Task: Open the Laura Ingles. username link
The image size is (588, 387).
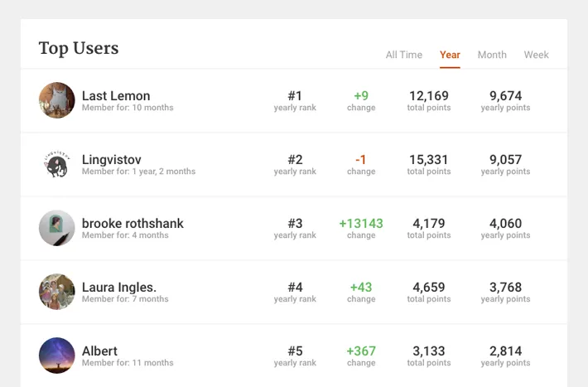Action: (119, 288)
